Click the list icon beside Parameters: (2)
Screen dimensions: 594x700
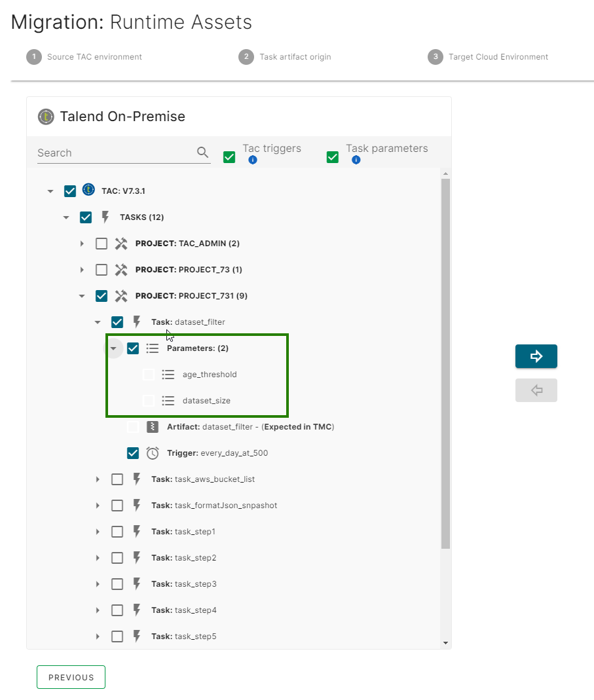pos(152,348)
